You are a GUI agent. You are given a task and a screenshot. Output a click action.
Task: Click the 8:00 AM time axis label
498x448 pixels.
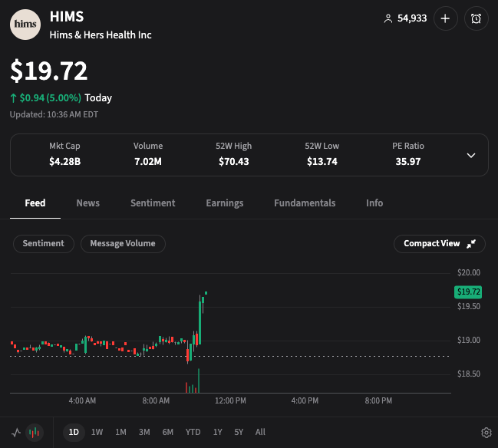156,400
